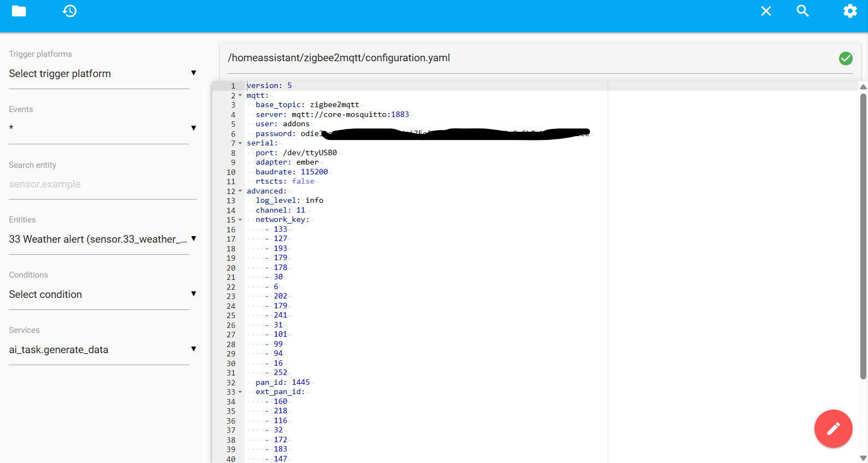Collapse the serial block on line 7
868x463 pixels.
tap(240, 143)
